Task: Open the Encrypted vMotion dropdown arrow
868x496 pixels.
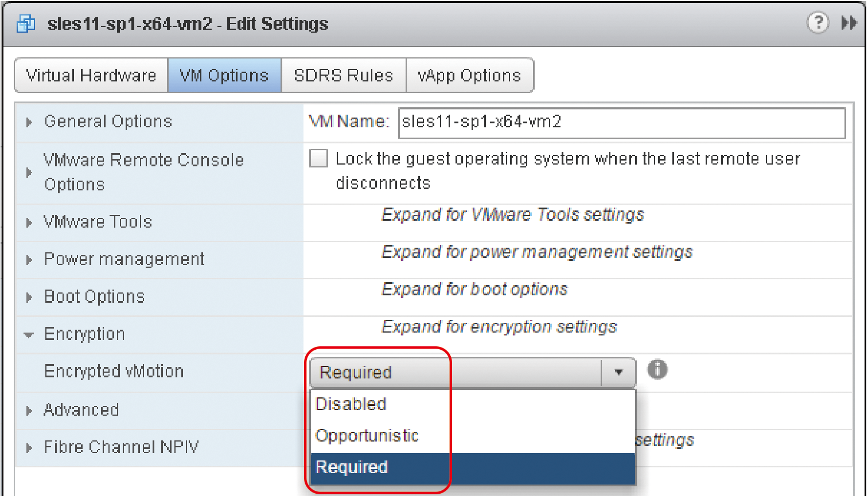Action: (618, 372)
